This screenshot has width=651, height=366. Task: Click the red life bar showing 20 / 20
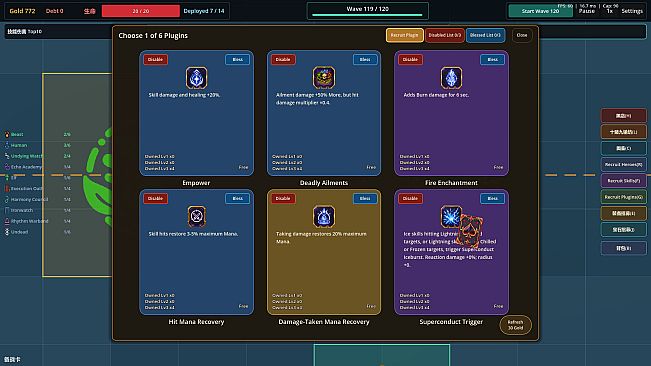141,11
